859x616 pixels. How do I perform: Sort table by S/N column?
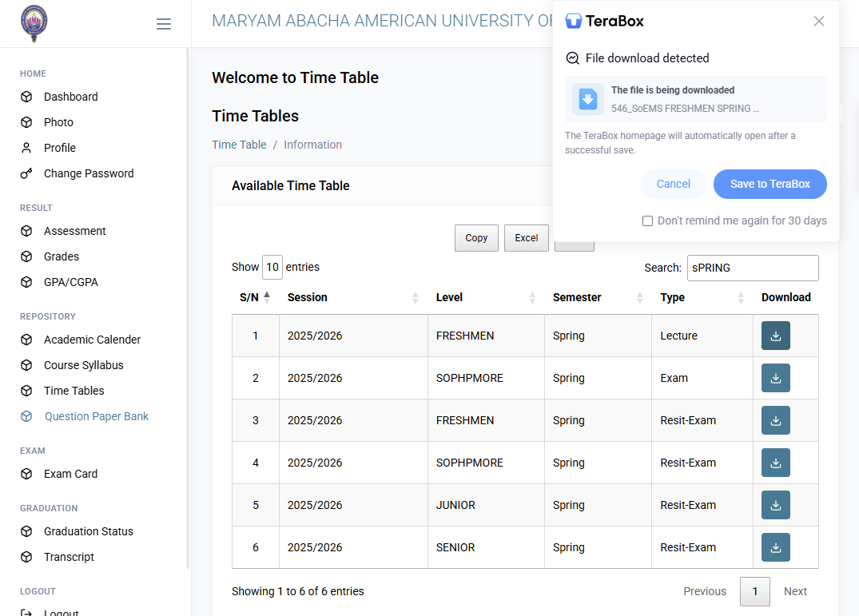255,297
